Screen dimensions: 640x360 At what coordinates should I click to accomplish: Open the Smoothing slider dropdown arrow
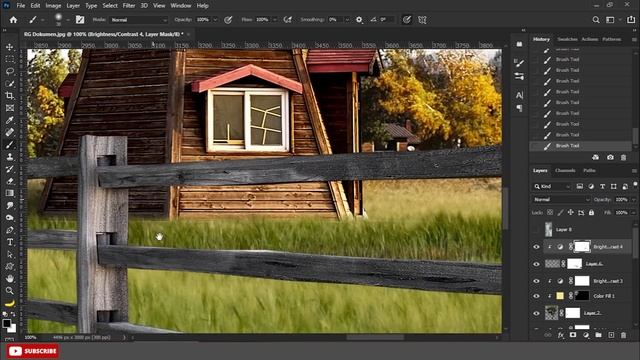click(347, 20)
